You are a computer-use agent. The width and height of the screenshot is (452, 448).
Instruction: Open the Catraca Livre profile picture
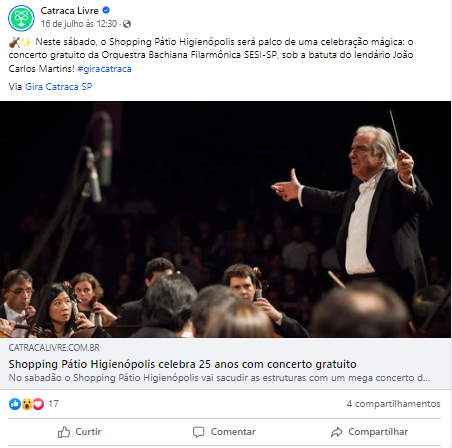[x=21, y=18]
